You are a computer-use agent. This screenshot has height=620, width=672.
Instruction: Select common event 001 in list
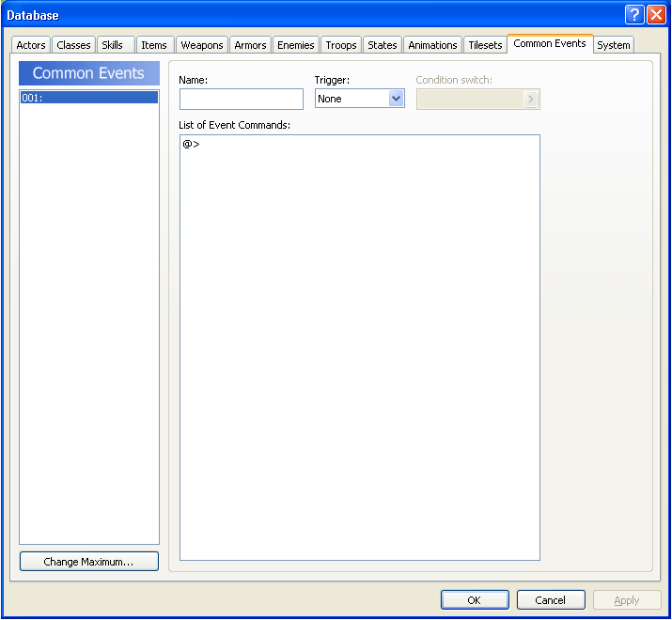pyautogui.click(x=88, y=98)
